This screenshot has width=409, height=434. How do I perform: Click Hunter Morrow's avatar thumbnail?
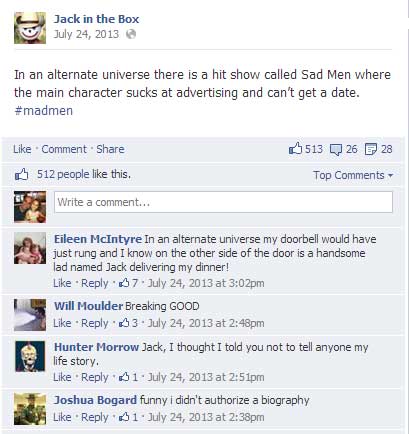[30, 356]
